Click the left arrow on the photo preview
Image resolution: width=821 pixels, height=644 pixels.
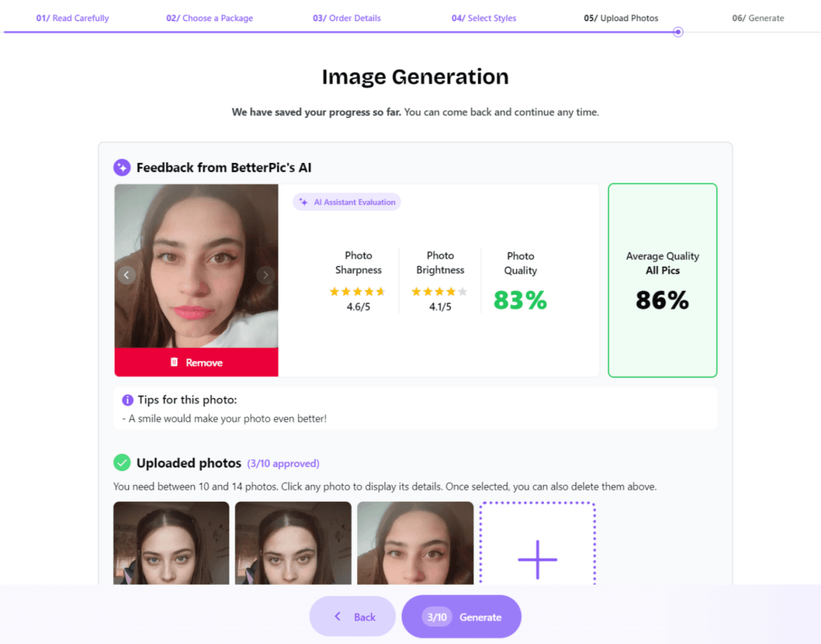coord(126,275)
